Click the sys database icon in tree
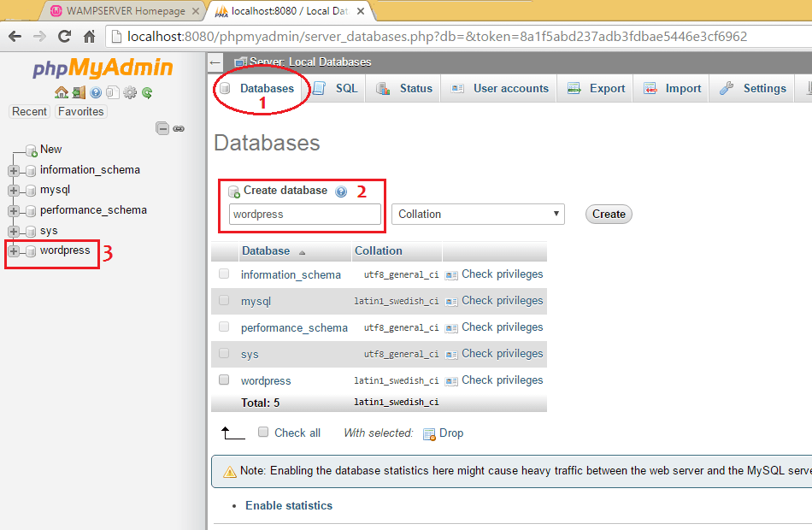 (x=31, y=232)
